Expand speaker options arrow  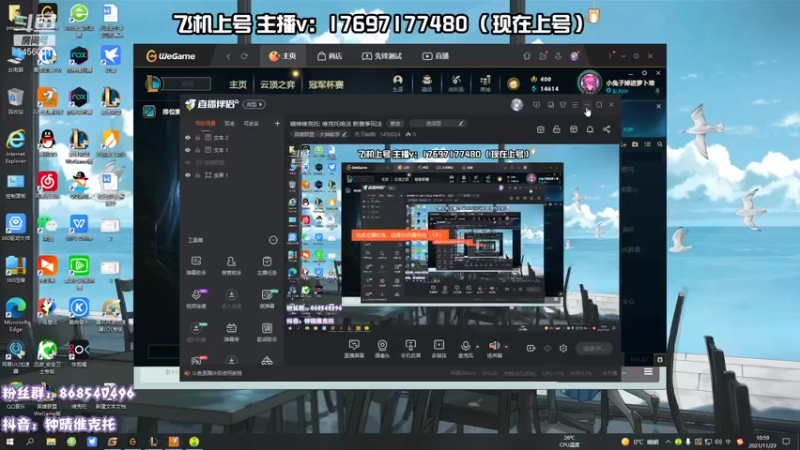[506, 347]
